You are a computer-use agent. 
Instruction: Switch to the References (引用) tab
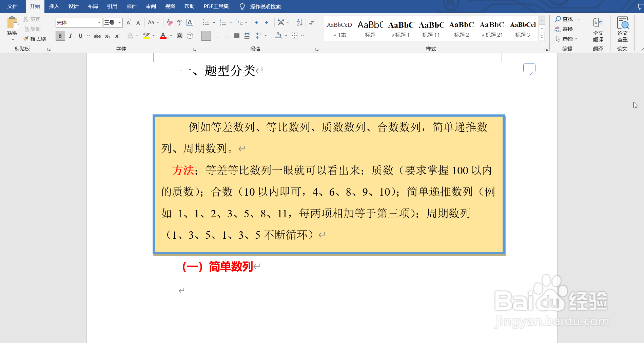point(112,6)
